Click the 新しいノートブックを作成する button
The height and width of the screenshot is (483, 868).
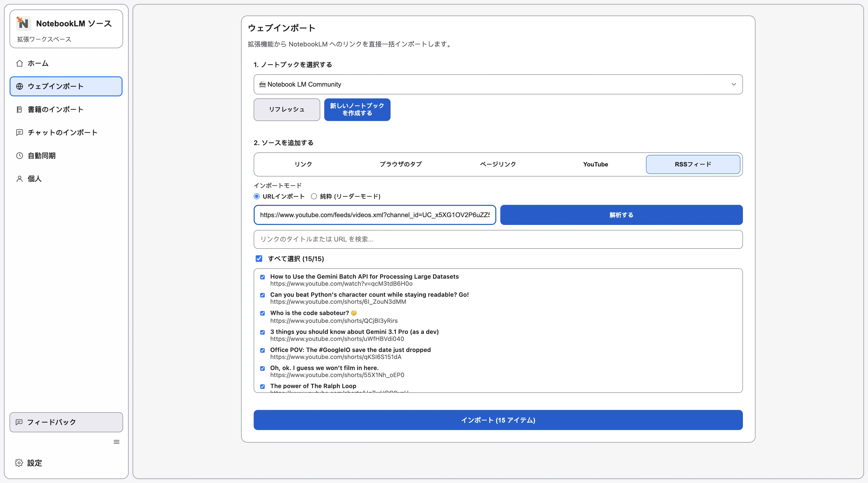pyautogui.click(x=357, y=109)
